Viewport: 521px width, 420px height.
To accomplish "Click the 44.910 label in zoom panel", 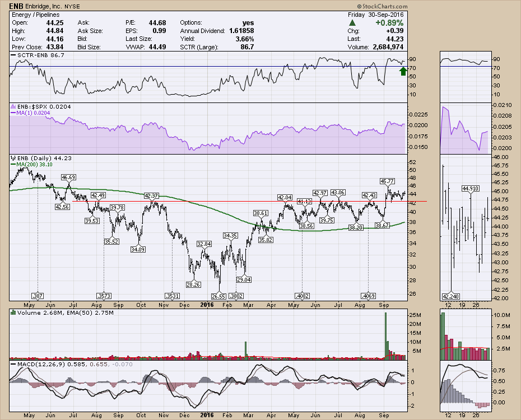I will point(470,188).
